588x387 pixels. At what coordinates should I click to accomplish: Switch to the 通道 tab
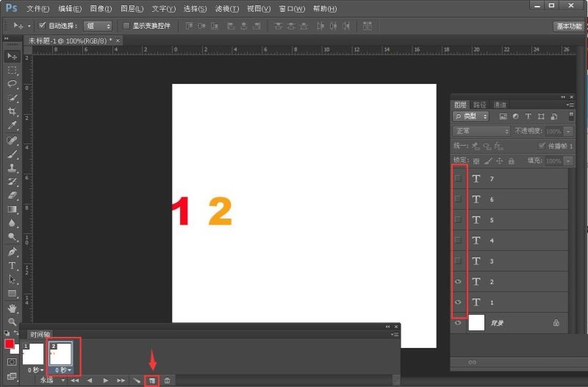point(500,105)
